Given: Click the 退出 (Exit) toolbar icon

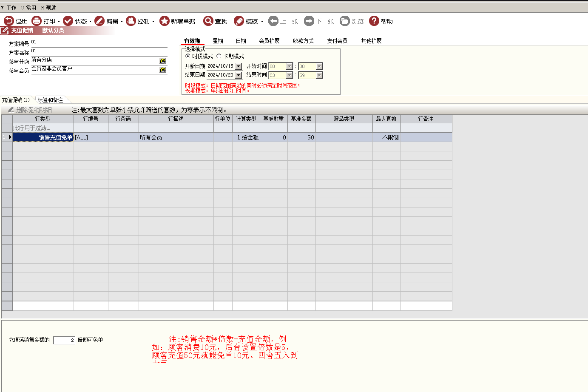Looking at the screenshot, I should coord(9,21).
